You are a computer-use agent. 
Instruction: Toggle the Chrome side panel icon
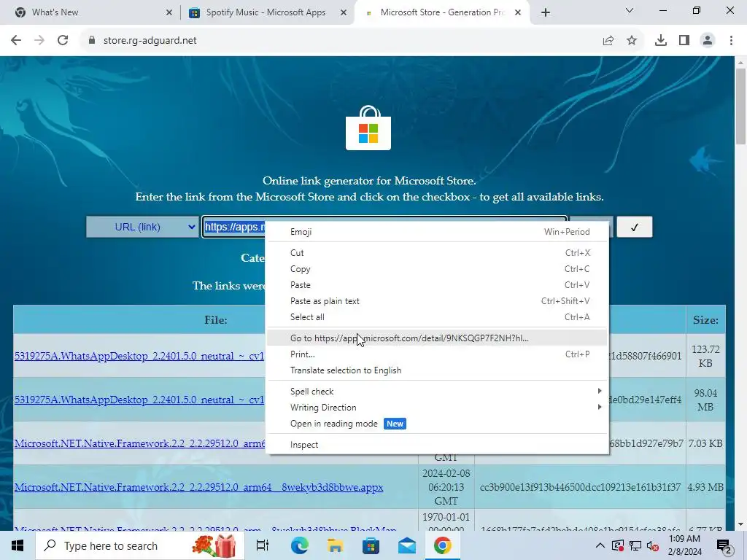[684, 41]
